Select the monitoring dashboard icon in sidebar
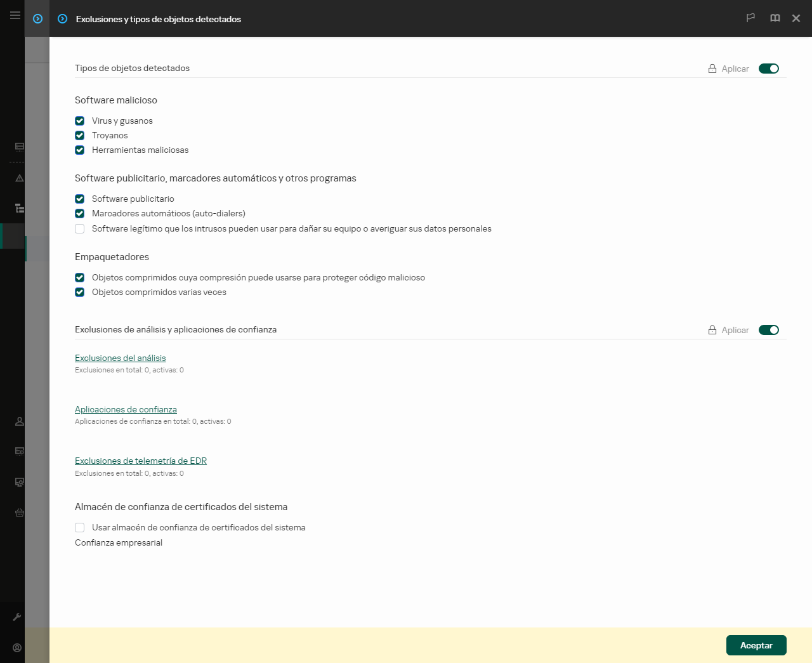 tap(19, 147)
